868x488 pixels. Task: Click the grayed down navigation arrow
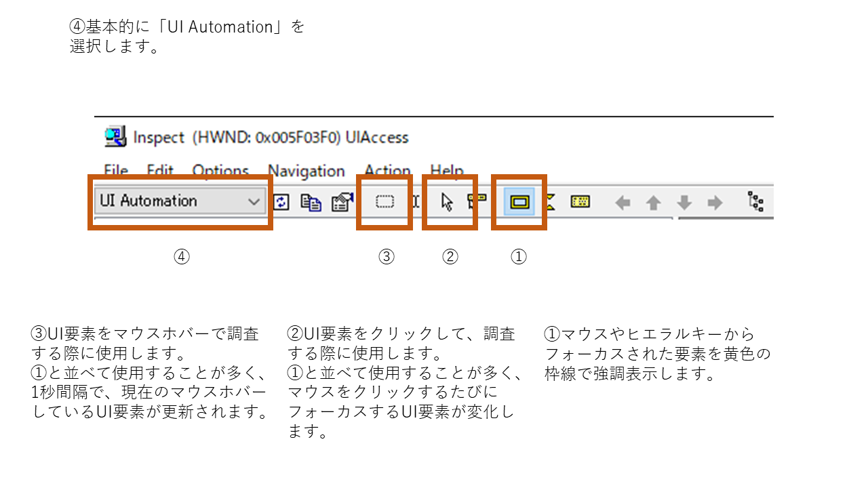point(684,203)
